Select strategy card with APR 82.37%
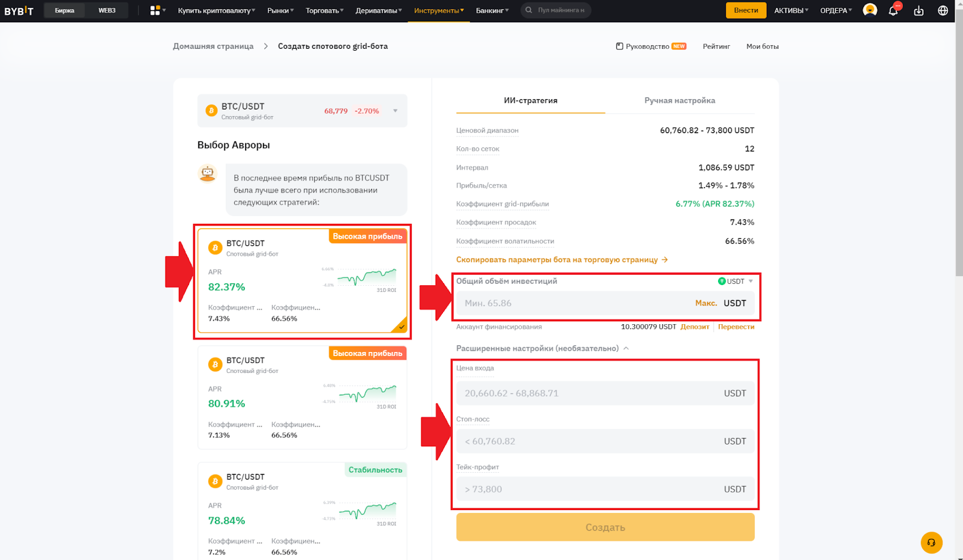This screenshot has height=560, width=963. click(302, 281)
